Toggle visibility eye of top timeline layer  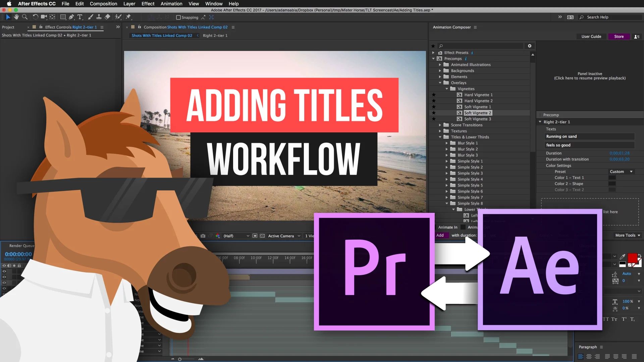[x=4, y=271]
